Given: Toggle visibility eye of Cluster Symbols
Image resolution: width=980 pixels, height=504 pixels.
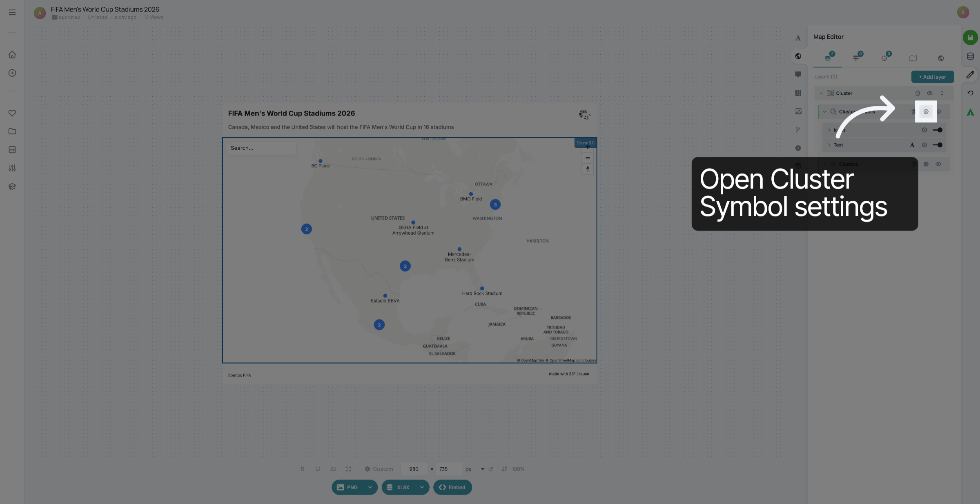Looking at the screenshot, I should click(x=939, y=112).
